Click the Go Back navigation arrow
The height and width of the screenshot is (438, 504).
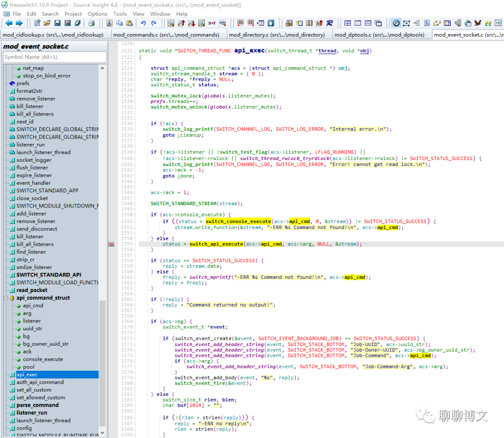coord(9,23)
